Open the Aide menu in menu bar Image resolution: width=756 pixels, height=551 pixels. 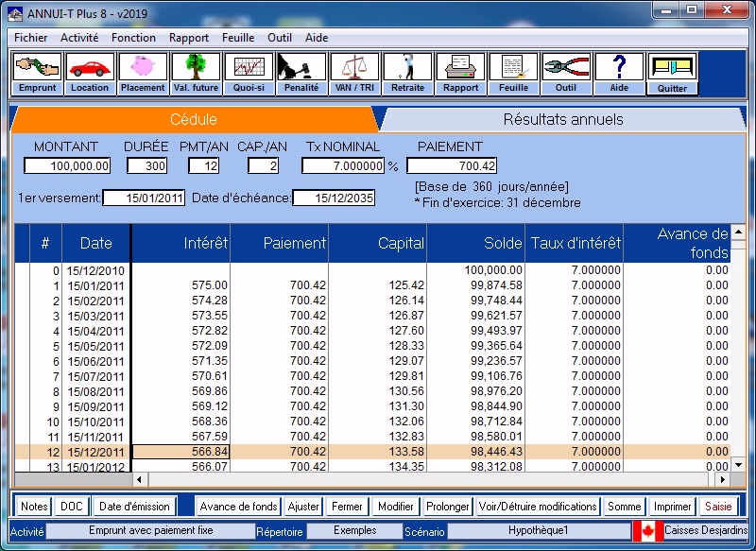click(x=317, y=38)
